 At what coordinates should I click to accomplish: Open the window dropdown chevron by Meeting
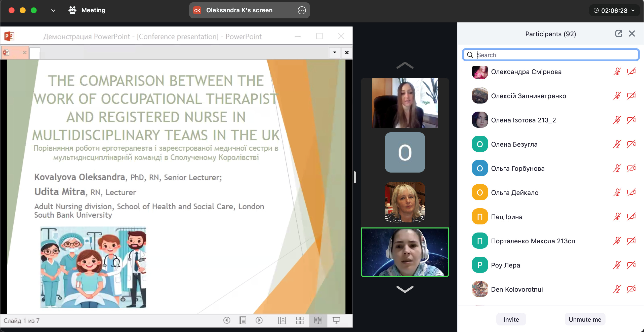pos(53,10)
